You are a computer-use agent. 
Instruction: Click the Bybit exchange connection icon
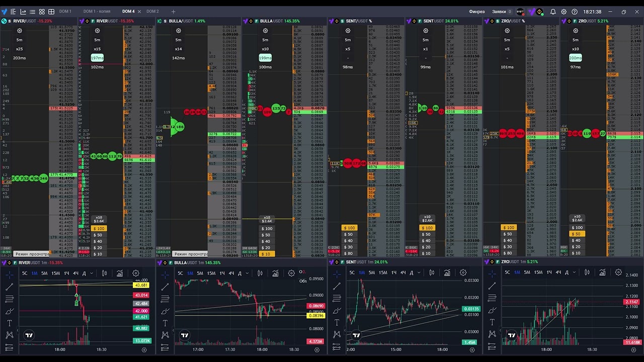click(520, 12)
